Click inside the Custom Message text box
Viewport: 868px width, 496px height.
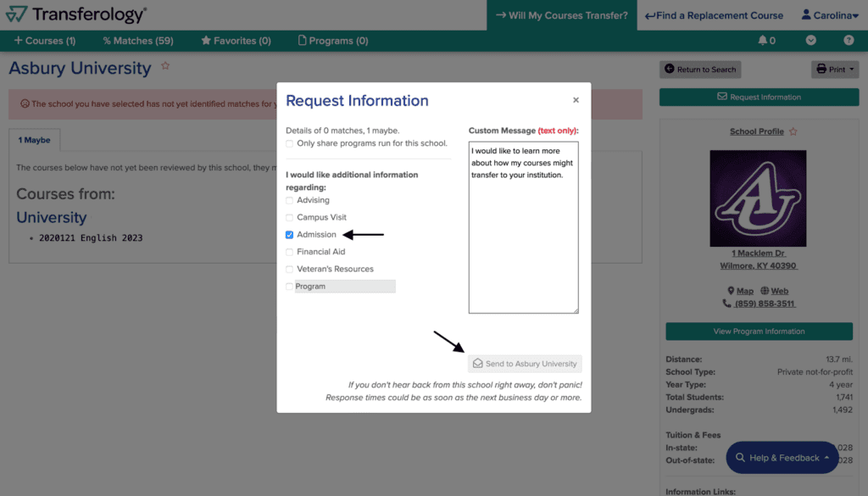pyautogui.click(x=523, y=227)
